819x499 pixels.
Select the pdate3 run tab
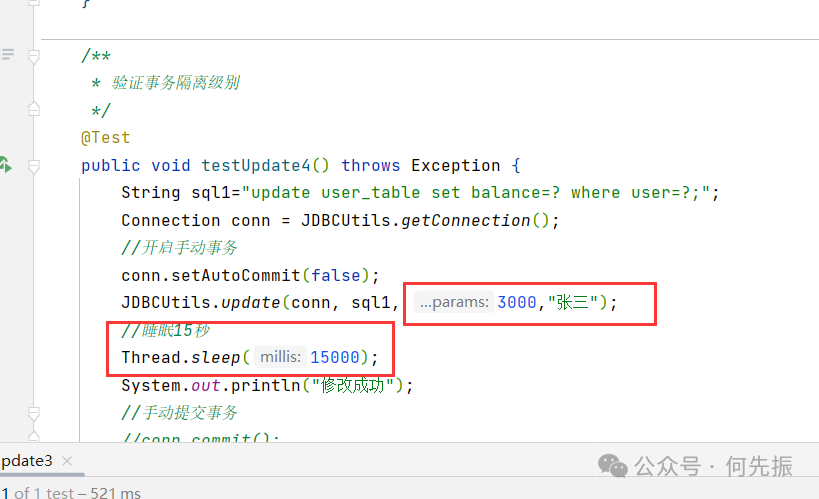(27, 461)
